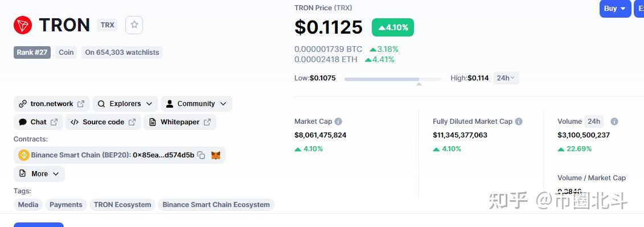Copy the BEP20 contract address

[201, 155]
